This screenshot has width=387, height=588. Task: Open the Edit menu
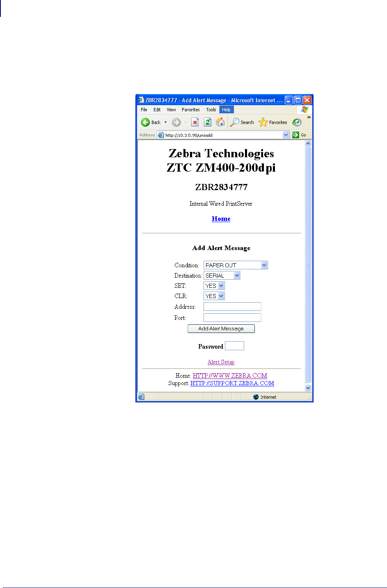point(157,110)
